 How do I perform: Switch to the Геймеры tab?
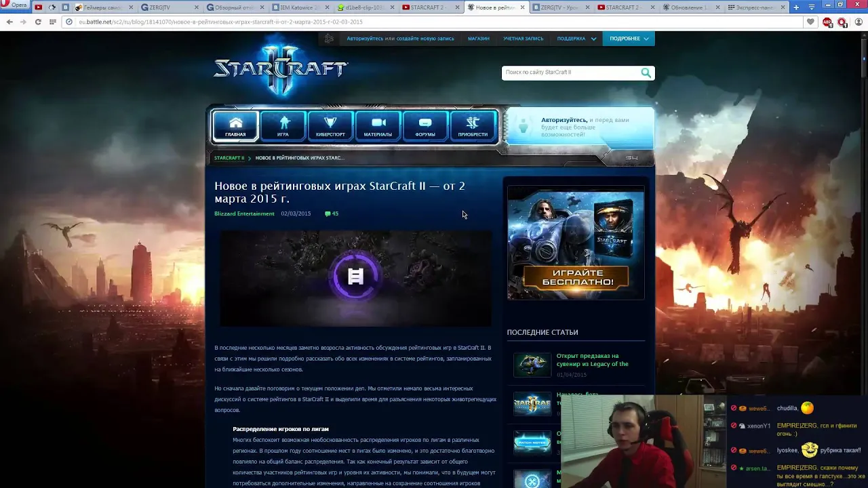pos(102,7)
